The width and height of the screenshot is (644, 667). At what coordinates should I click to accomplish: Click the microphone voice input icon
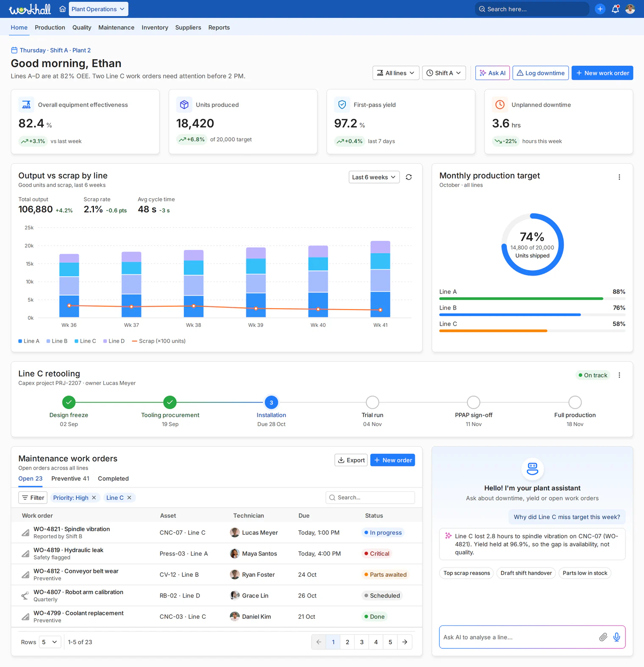point(617,637)
